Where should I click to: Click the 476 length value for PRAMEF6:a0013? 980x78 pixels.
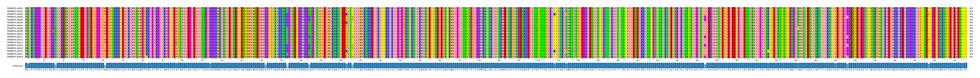coord(971,42)
